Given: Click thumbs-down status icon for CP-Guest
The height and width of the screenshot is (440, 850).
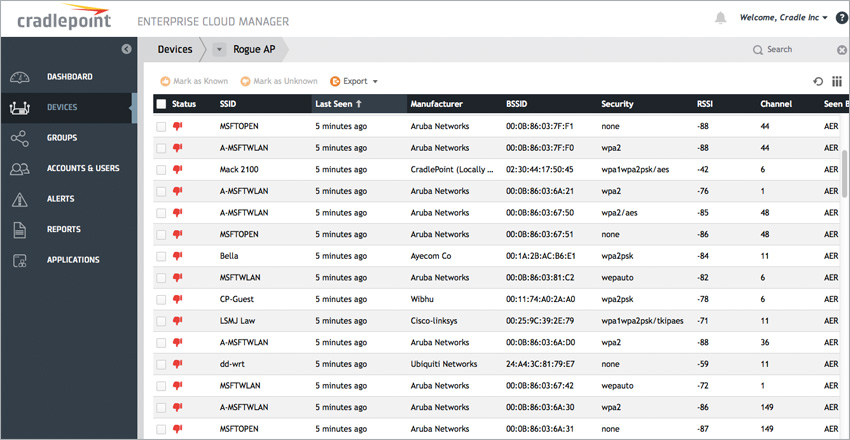Looking at the screenshot, I should click(x=177, y=299).
